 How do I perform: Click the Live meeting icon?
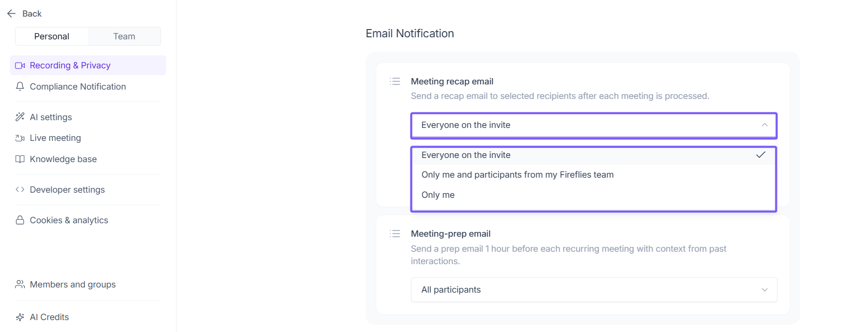pos(20,138)
